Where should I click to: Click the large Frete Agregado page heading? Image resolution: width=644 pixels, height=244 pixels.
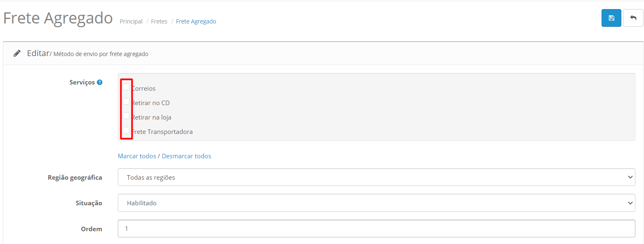[x=58, y=18]
